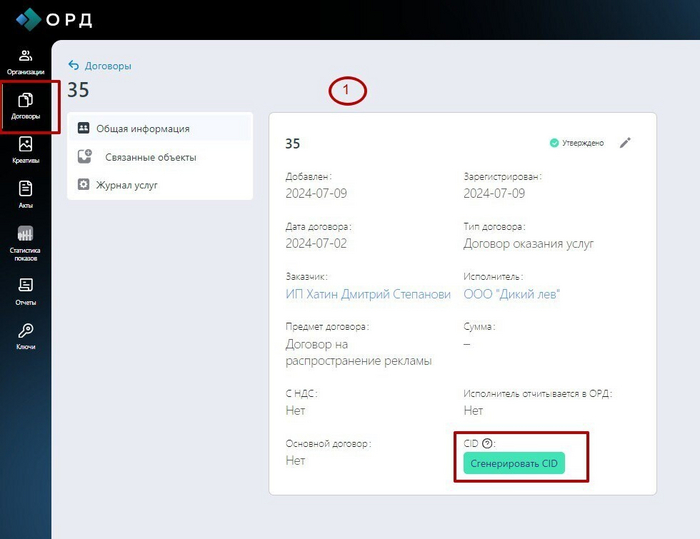Click the Нет value under С НДС
The width and height of the screenshot is (700, 539).
[x=295, y=410]
